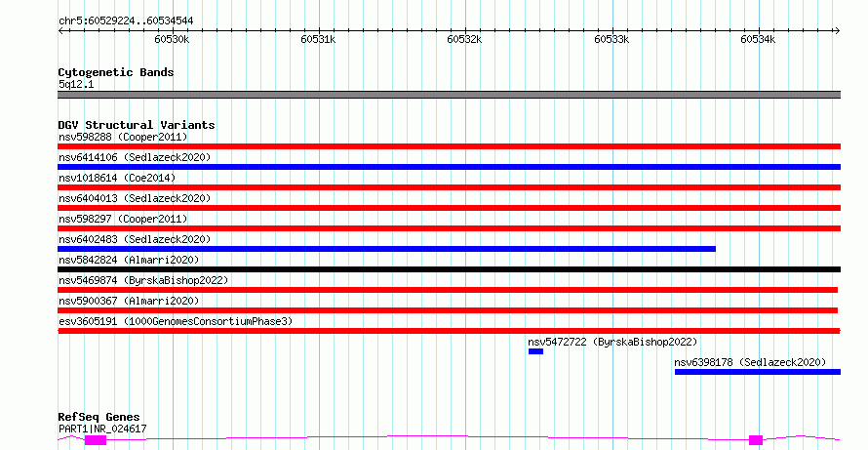Click the DGV Structural Variants track title
The height and width of the screenshot is (450, 868).
coord(137,125)
